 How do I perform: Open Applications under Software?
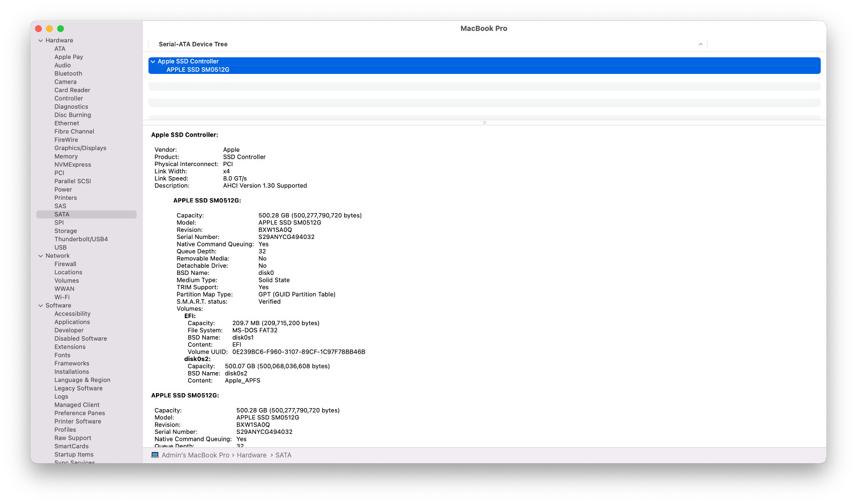(72, 322)
